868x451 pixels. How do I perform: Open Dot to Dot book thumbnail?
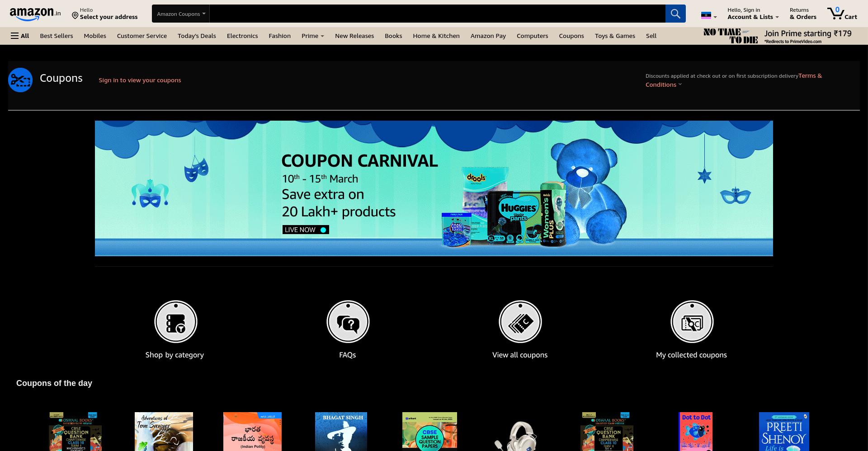[x=696, y=432]
